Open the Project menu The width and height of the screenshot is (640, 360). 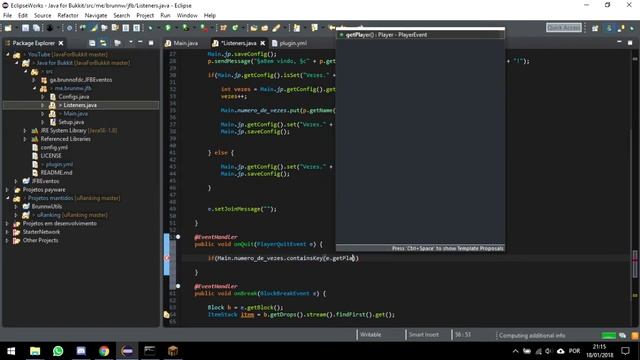coord(145,16)
